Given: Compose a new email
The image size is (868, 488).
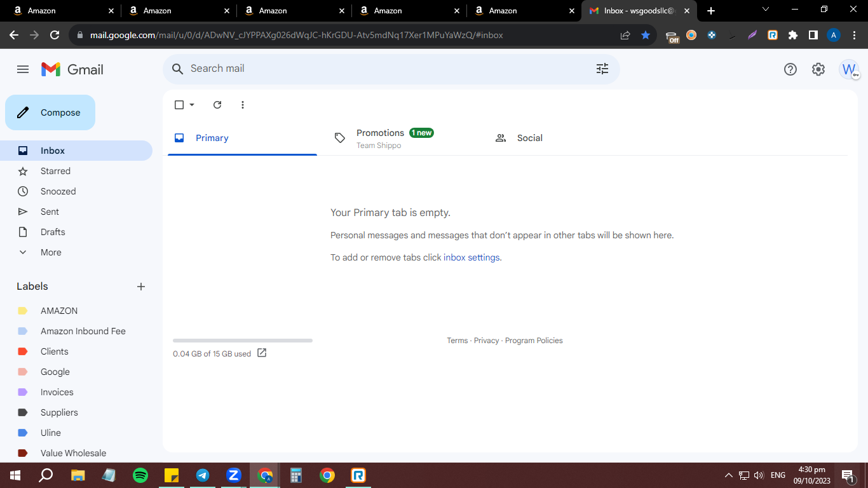Looking at the screenshot, I should (50, 112).
